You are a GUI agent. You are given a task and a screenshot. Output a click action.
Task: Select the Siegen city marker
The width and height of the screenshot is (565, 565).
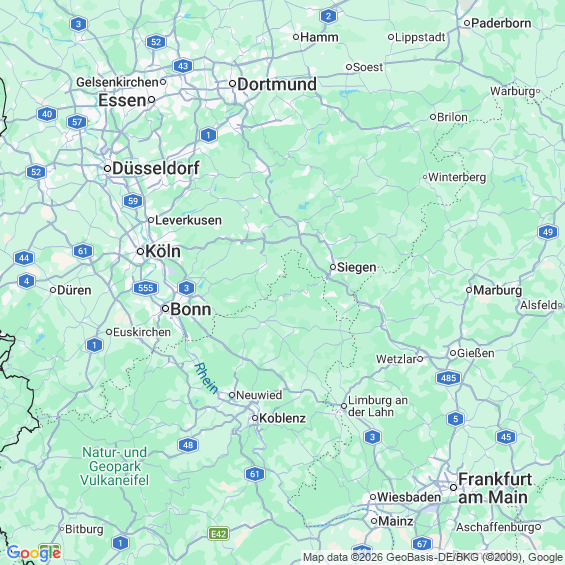[333, 267]
